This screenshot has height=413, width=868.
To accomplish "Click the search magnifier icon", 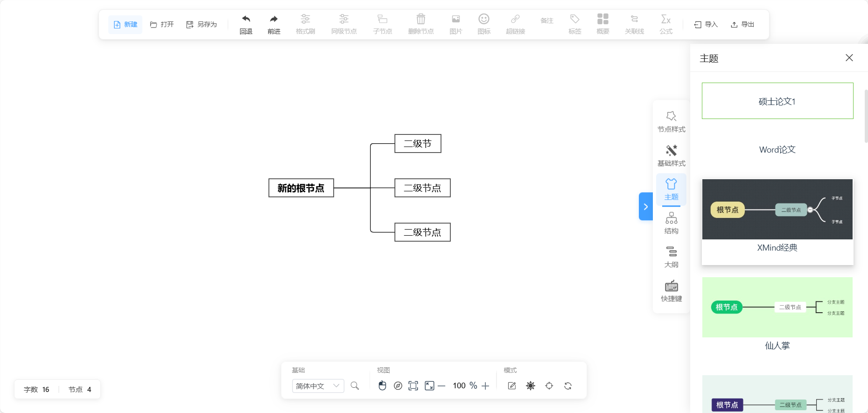I will [x=355, y=386].
